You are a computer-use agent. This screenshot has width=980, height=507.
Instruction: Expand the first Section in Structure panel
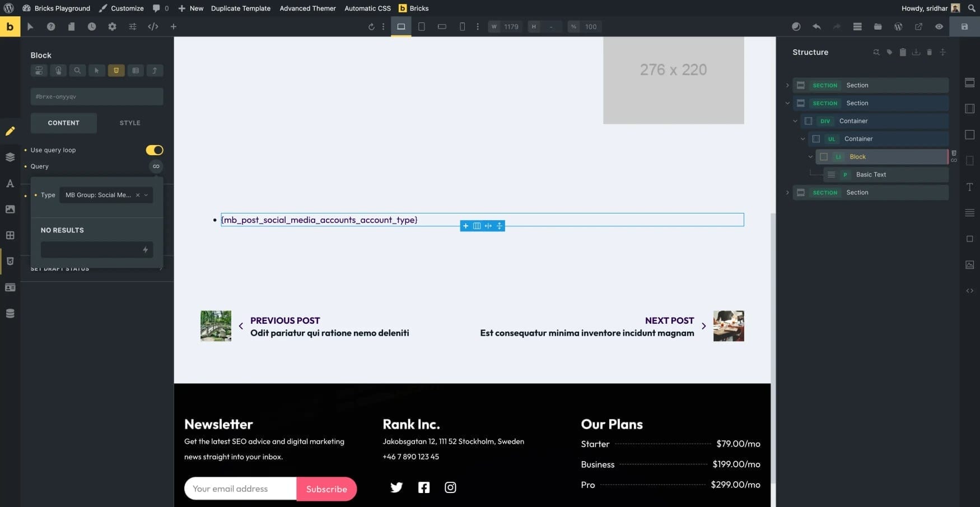coord(787,86)
